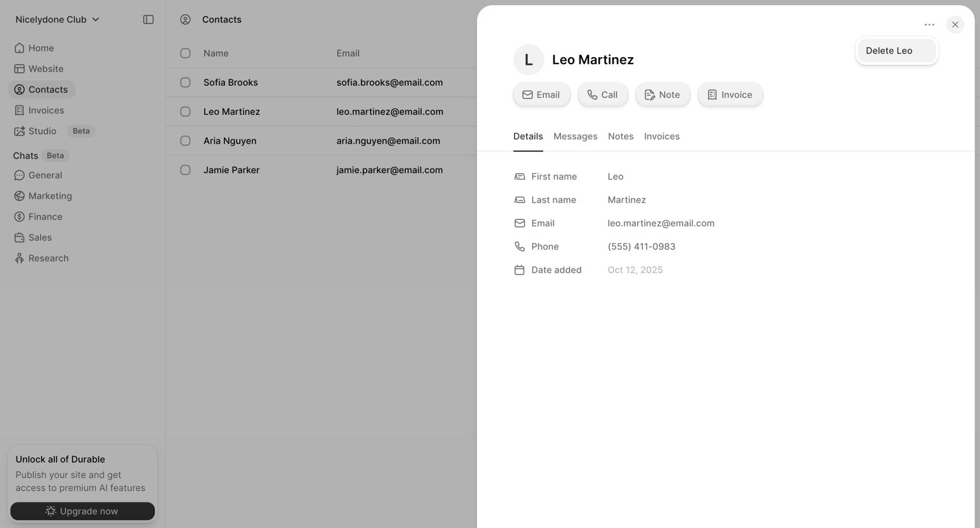
Task: Click the Research chat icon
Action: coord(19,258)
